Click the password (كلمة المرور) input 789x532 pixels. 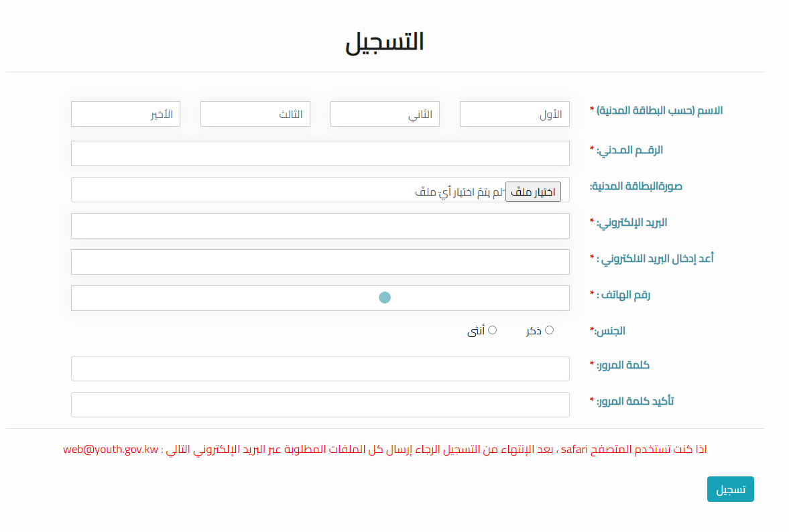[320, 369]
